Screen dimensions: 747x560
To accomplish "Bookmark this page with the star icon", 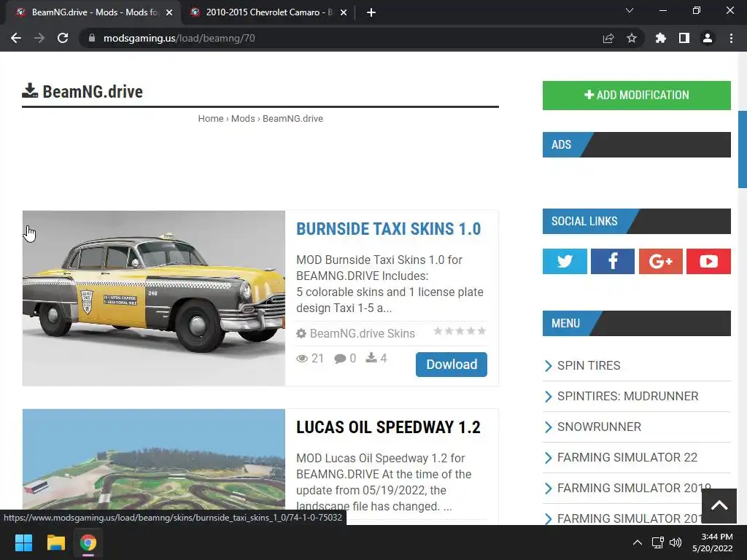I will (x=632, y=38).
